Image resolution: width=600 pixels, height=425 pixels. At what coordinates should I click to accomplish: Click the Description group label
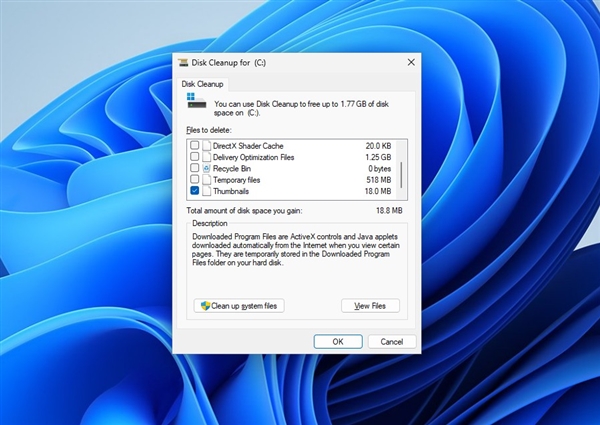pyautogui.click(x=210, y=223)
